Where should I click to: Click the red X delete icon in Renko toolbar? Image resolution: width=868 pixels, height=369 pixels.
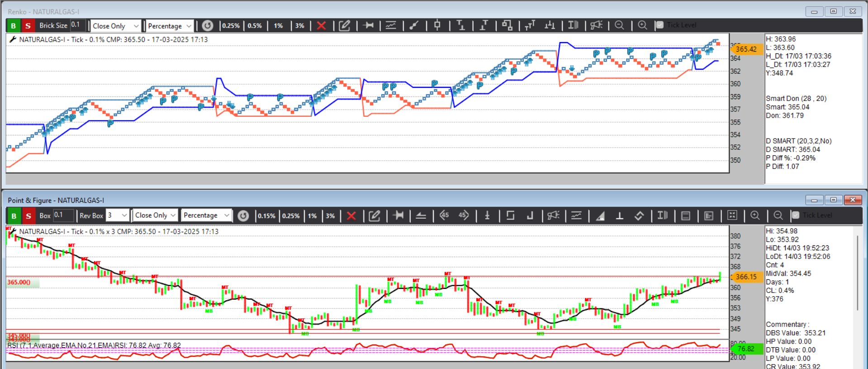pos(322,26)
